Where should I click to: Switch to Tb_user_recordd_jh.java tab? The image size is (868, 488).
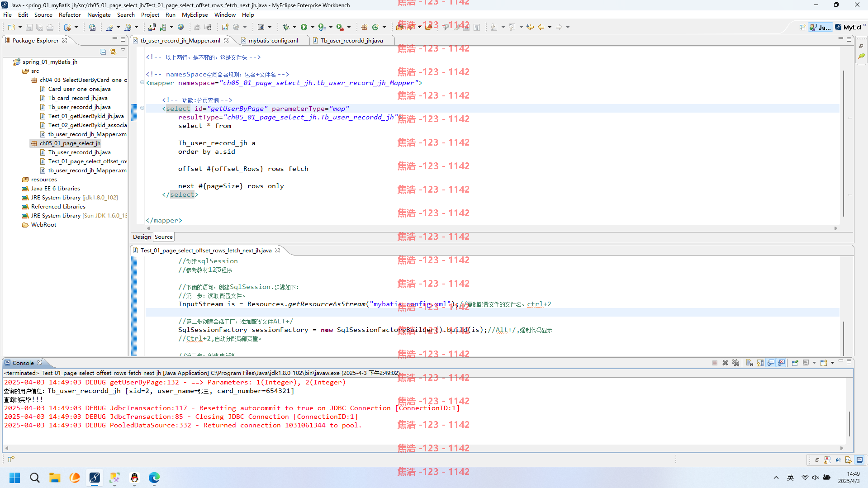(x=351, y=40)
